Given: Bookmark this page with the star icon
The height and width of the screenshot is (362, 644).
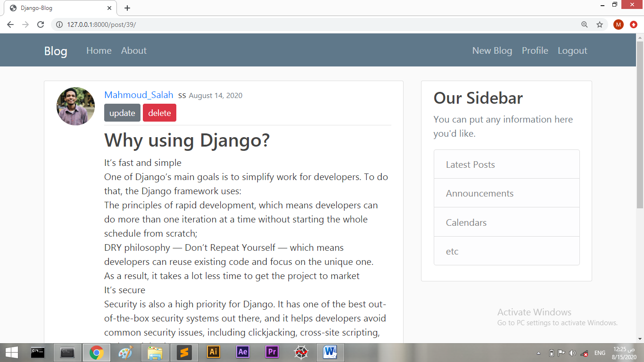Looking at the screenshot, I should point(600,25).
